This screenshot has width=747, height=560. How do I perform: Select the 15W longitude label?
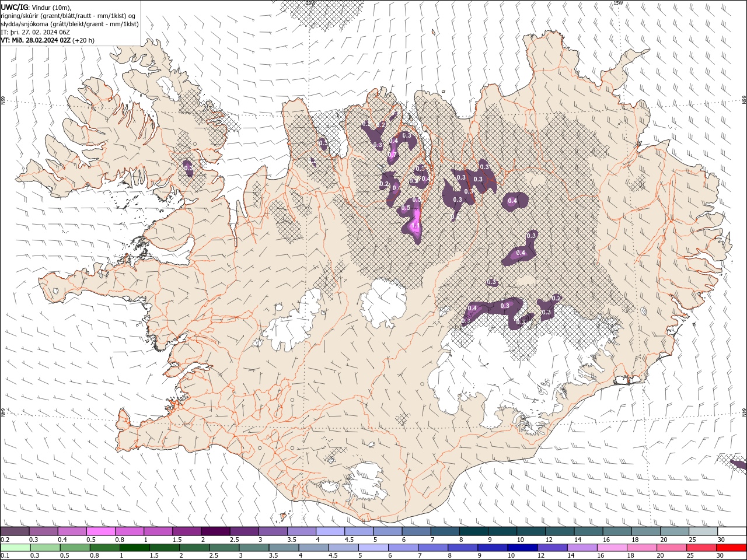[619, 3]
